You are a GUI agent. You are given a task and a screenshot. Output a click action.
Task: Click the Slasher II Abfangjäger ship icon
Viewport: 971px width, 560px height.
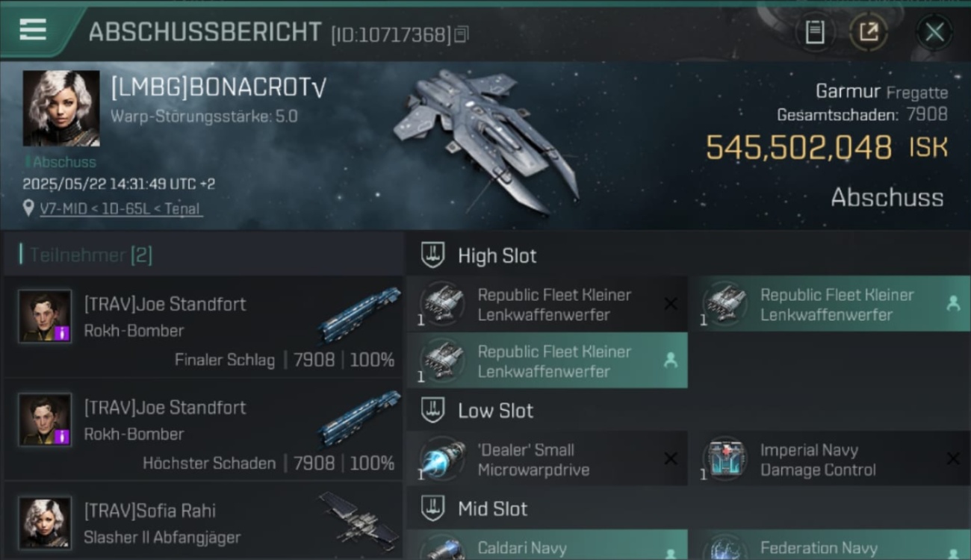click(362, 520)
